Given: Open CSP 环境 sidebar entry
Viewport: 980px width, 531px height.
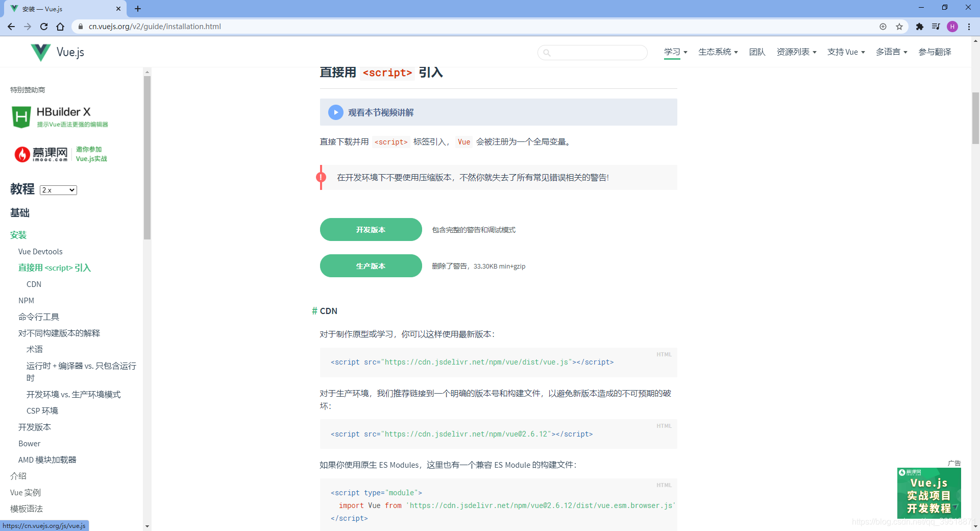Looking at the screenshot, I should [x=42, y=411].
